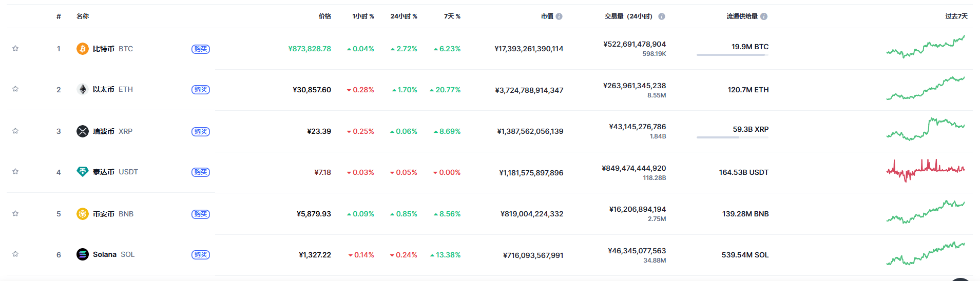Viewport: 980px width, 281px height.
Task: Click Ethereum's 7-day sparkline chart
Action: pyautogui.click(x=926, y=88)
